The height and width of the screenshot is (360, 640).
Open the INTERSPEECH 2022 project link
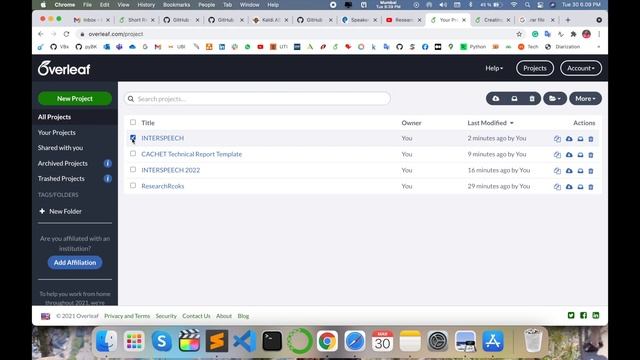(171, 170)
